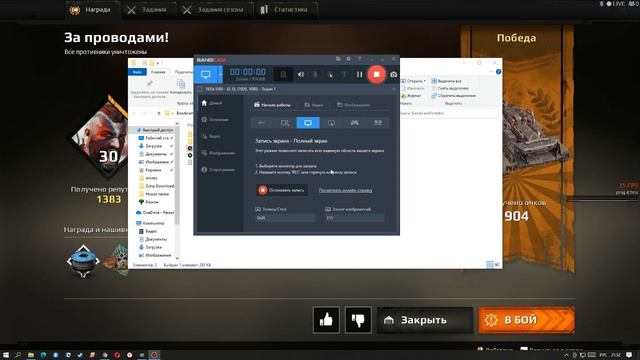Screen dimensions: 640x360
Task: Click the Explorer search field
Action: (x=449, y=113)
